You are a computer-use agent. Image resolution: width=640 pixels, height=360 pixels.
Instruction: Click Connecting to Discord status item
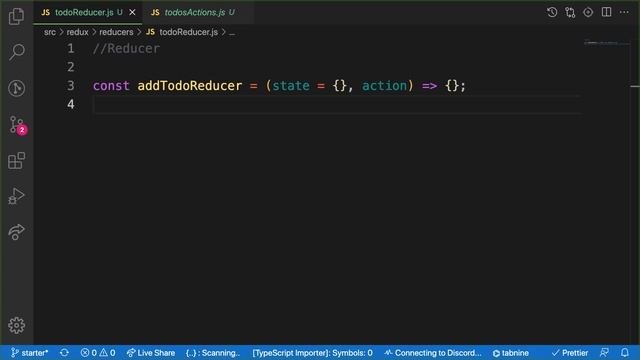coord(433,353)
